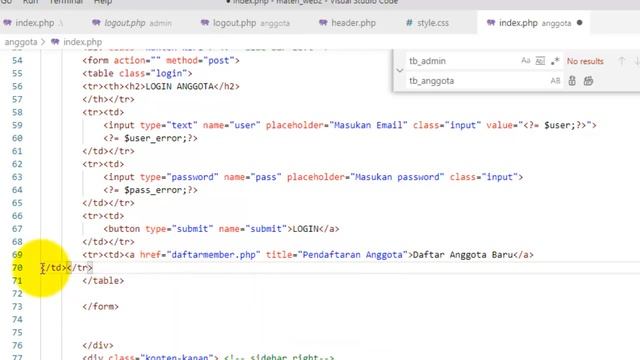Screen dimensions: 640x360
Task: Click 'Daftar Anggota Baru' link text in code
Action: click(462, 255)
